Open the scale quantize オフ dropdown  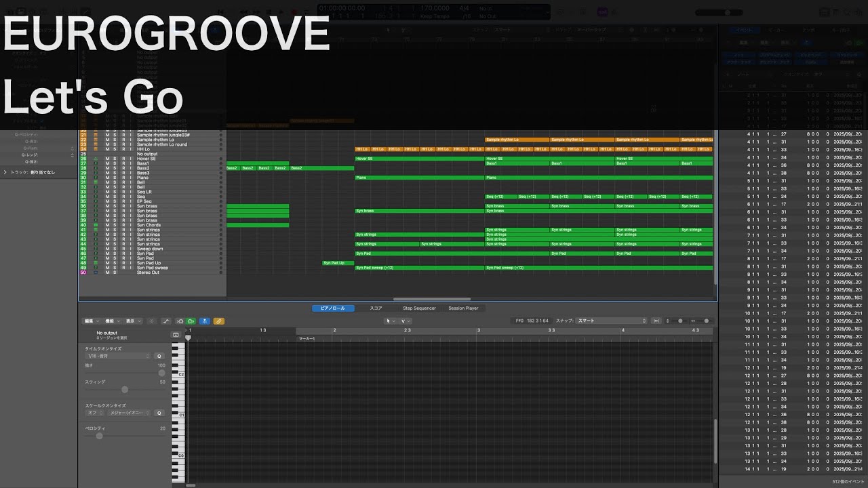click(94, 413)
